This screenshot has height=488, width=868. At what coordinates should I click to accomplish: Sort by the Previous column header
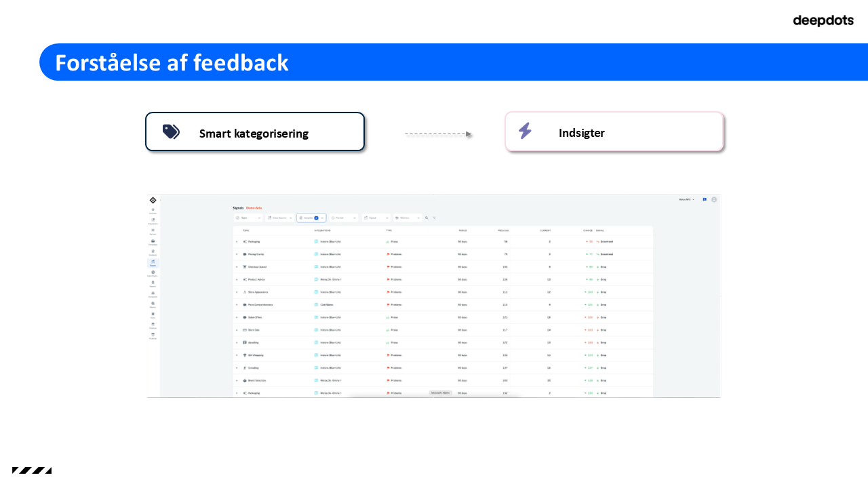(x=503, y=230)
